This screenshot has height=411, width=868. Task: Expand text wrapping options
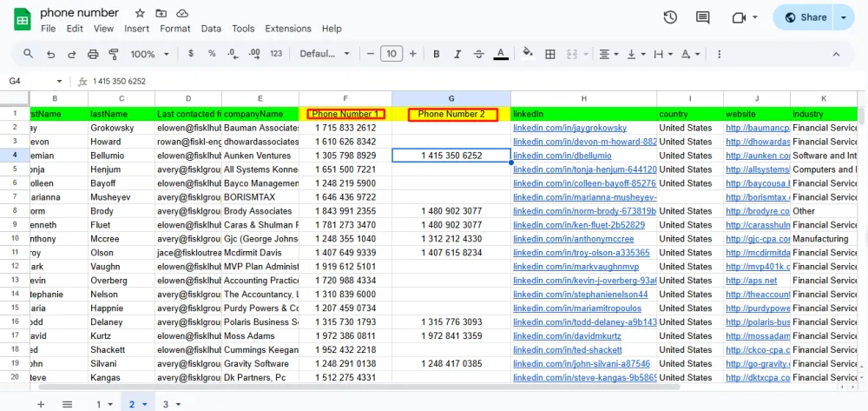tap(670, 54)
